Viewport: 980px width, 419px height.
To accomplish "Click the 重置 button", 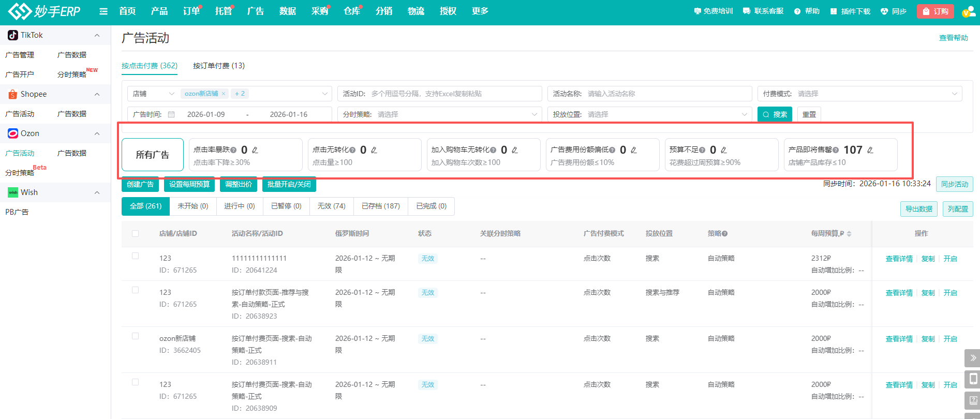I will pos(809,114).
